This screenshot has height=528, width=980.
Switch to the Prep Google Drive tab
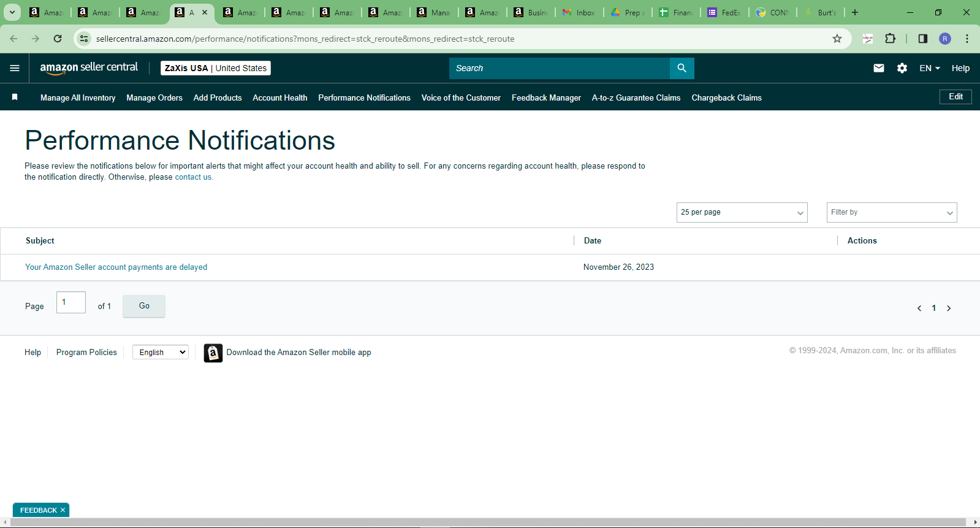coord(628,12)
